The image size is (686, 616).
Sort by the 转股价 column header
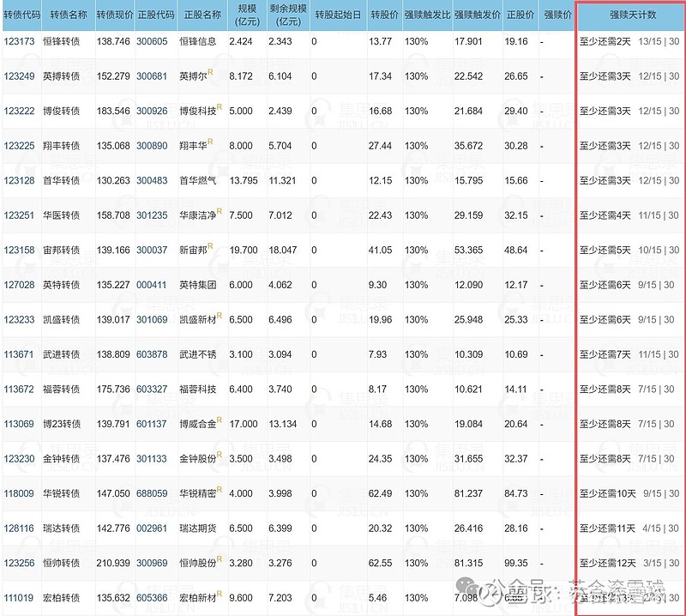pyautogui.click(x=384, y=15)
